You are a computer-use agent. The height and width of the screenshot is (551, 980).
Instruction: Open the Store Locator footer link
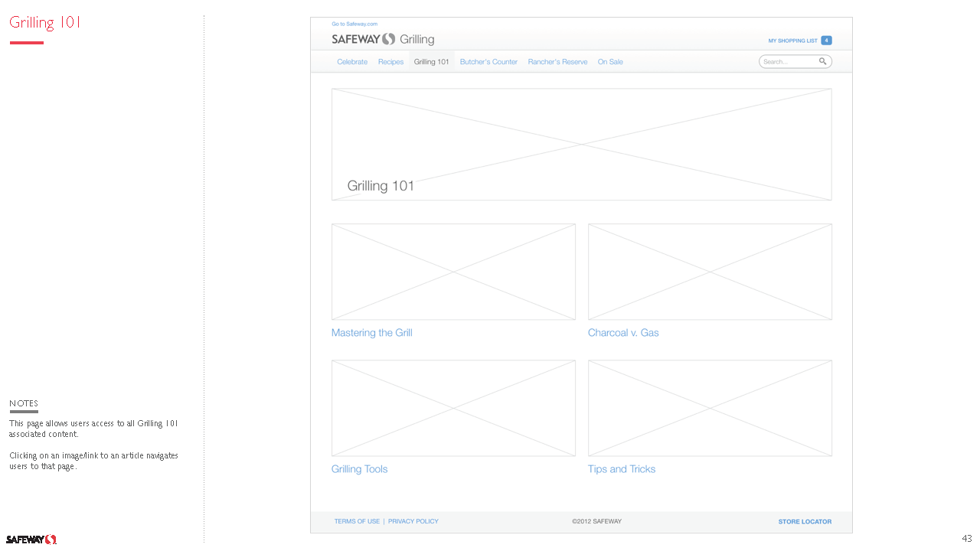tap(805, 522)
